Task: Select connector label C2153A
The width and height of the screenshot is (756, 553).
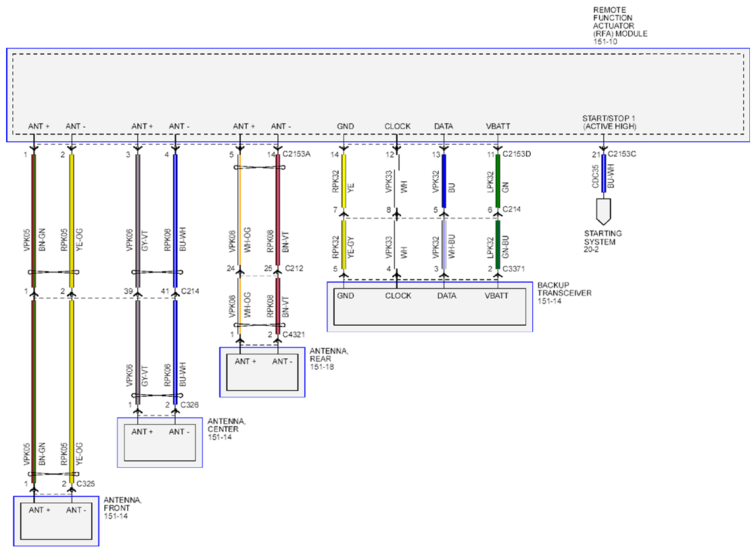Action: coord(297,154)
